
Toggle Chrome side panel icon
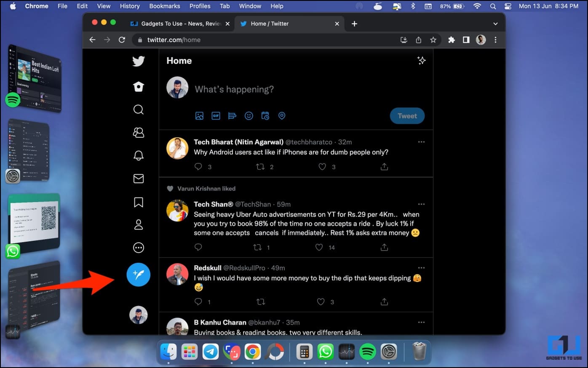(466, 40)
